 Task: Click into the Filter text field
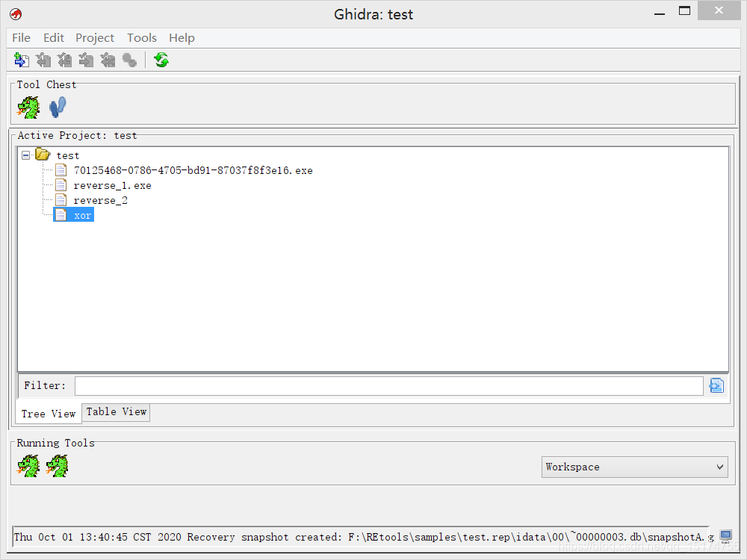tap(388, 386)
